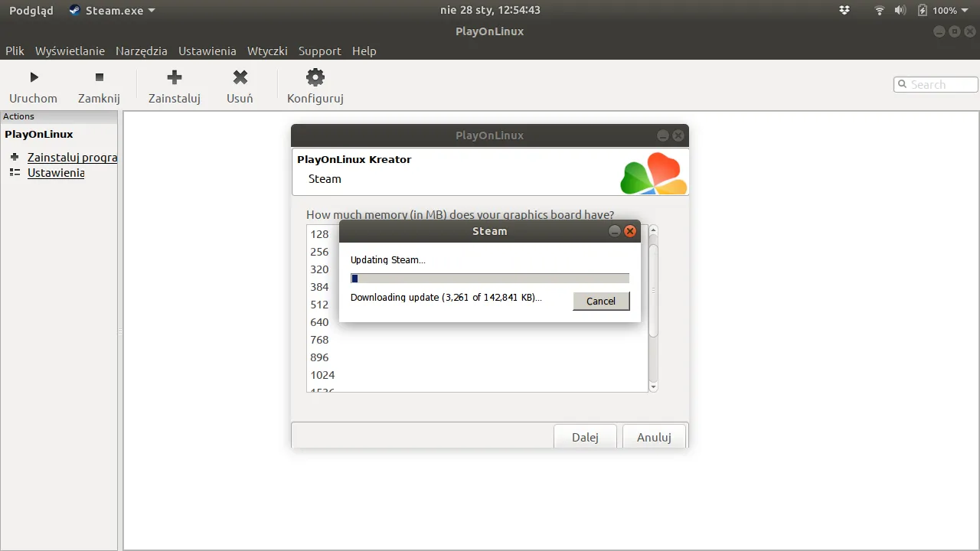Open the Wyświetlanie menu
This screenshot has height=551, width=980.
[70, 51]
